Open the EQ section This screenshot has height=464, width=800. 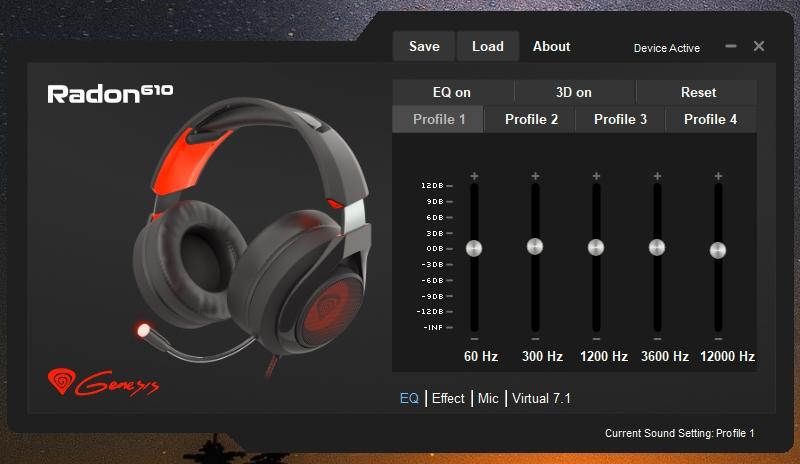(409, 398)
